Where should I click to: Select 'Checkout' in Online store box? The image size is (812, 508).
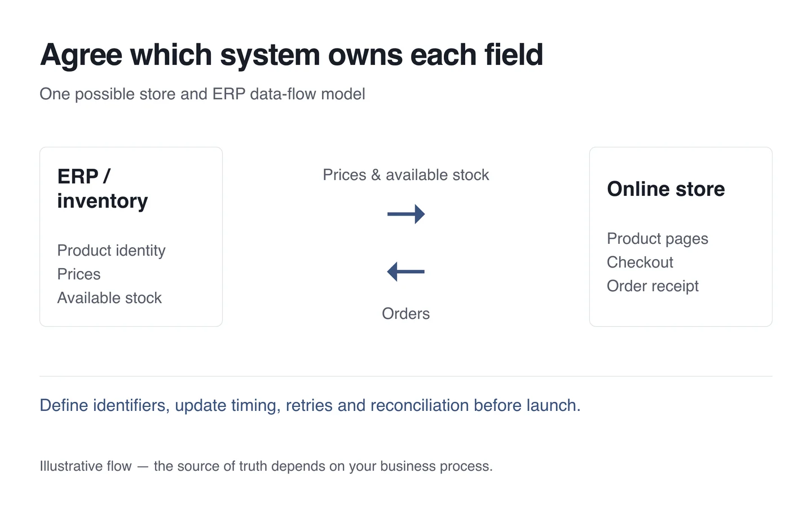pos(640,262)
